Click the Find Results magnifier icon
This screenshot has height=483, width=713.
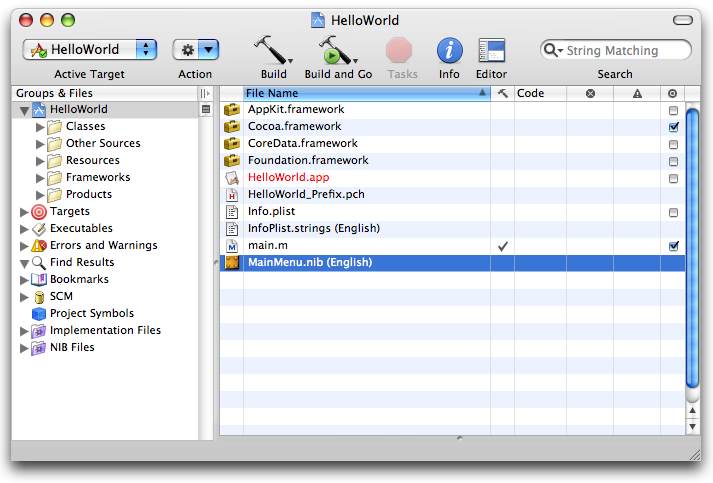pos(39,262)
